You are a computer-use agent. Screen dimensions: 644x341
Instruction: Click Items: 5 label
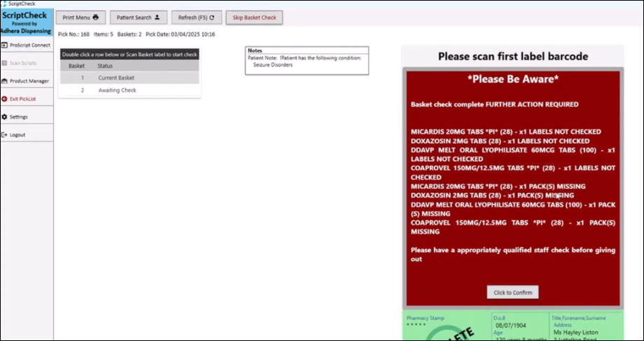coord(103,34)
